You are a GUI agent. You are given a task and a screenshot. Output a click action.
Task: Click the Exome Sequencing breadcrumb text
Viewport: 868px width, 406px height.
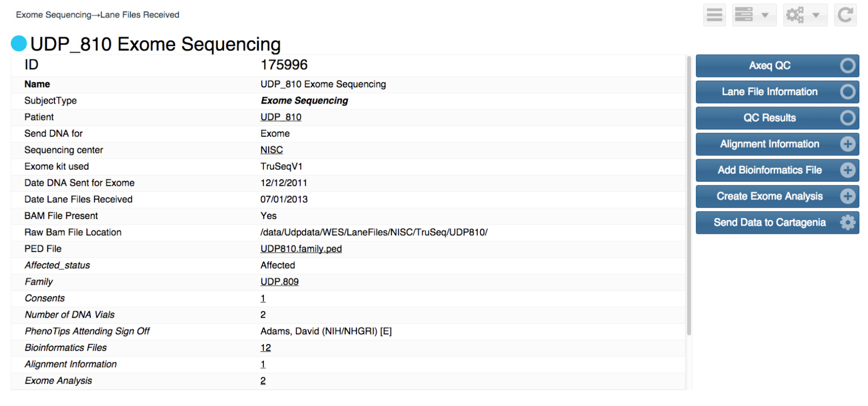tap(54, 15)
